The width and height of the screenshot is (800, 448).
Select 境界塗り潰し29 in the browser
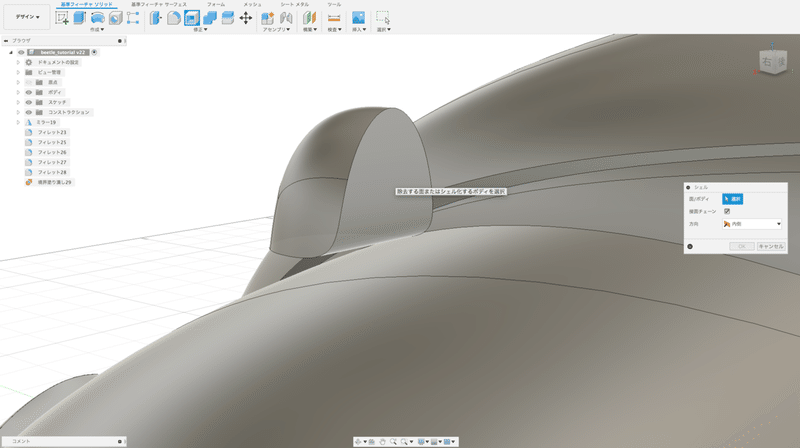pos(54,182)
